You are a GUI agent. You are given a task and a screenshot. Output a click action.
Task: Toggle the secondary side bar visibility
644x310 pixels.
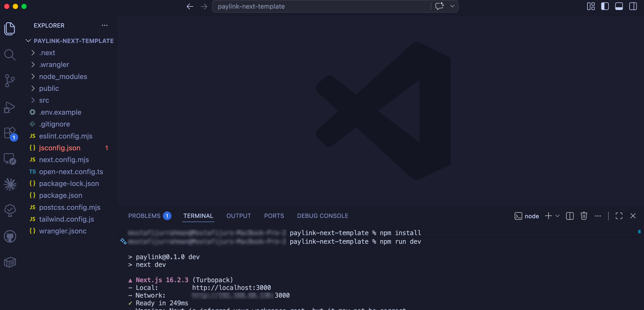(633, 6)
